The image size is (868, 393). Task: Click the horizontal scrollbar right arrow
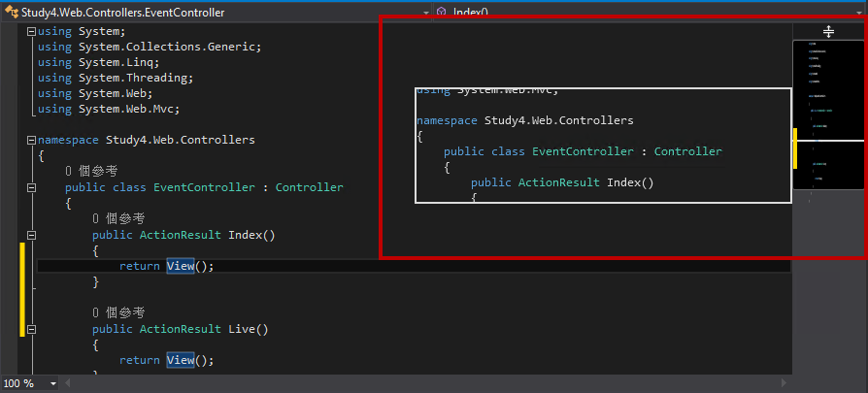click(x=784, y=383)
